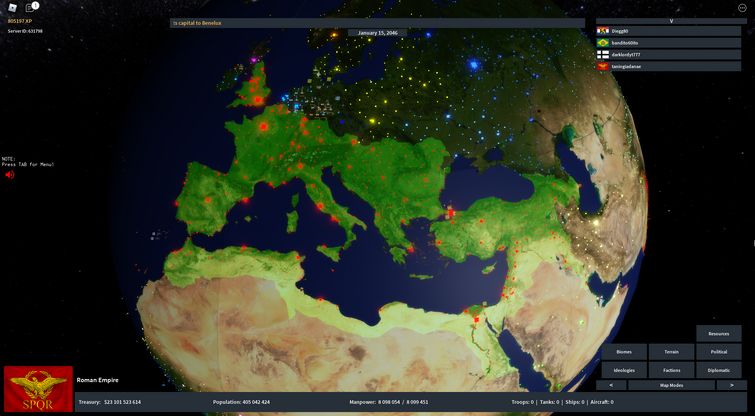Click the SPQR Roman Empire flag

pos(39,389)
